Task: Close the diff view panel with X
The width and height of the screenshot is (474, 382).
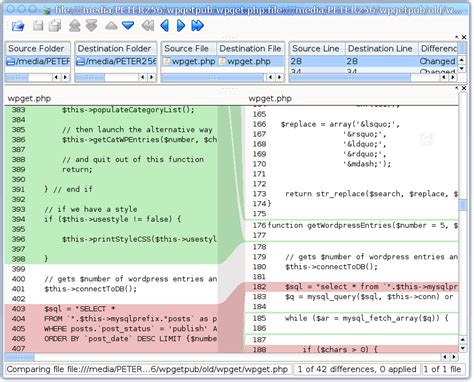Action: 464,88
